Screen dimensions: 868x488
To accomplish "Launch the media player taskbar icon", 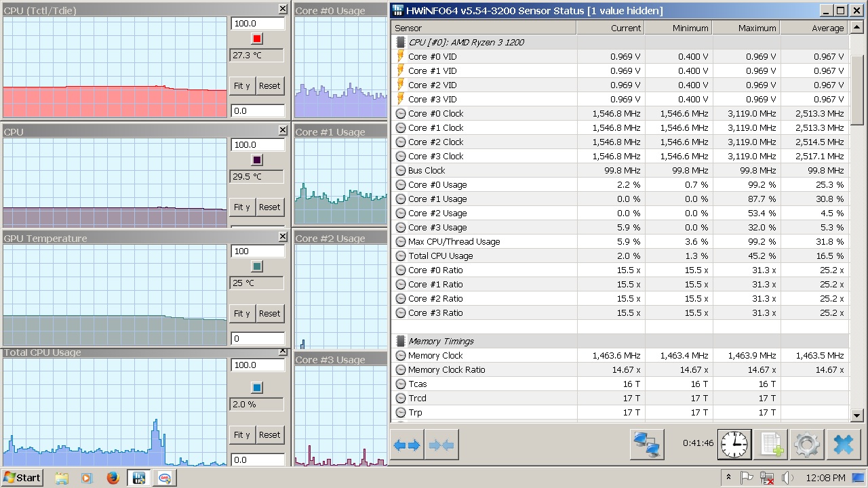I will point(87,478).
